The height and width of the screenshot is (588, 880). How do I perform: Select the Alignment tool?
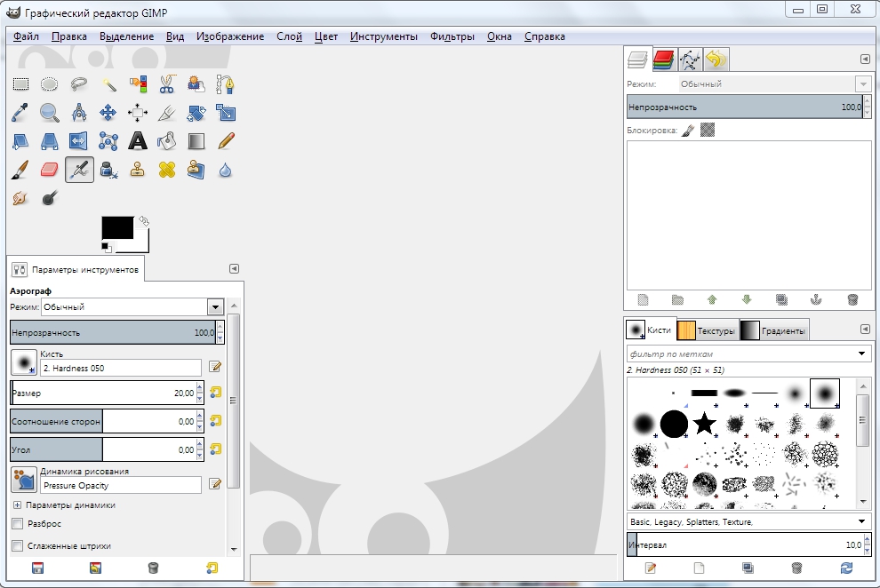pos(138,113)
